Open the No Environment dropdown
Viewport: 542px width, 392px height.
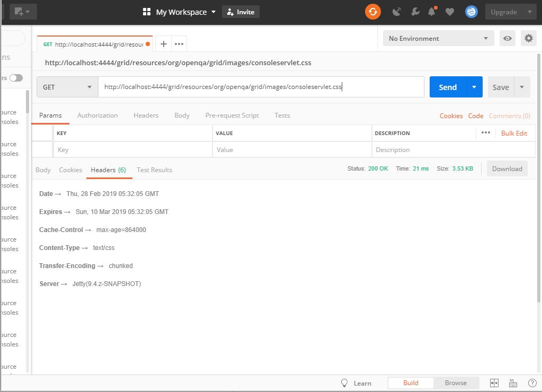[438, 38]
